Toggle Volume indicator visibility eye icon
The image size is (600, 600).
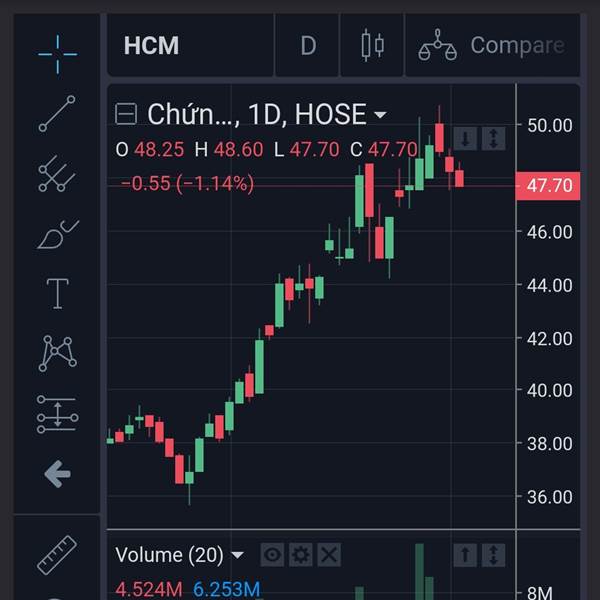272,554
